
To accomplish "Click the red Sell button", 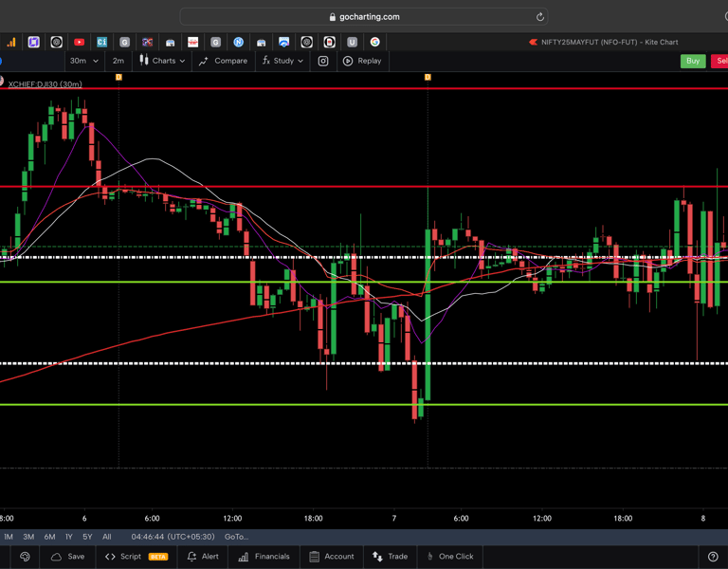I will pyautogui.click(x=719, y=61).
